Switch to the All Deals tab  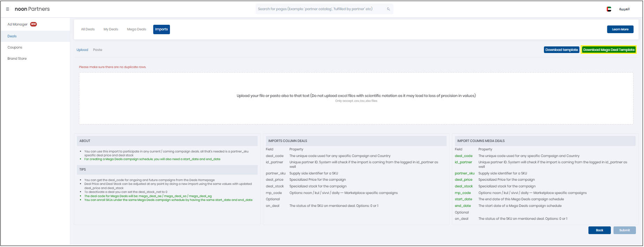point(88,29)
